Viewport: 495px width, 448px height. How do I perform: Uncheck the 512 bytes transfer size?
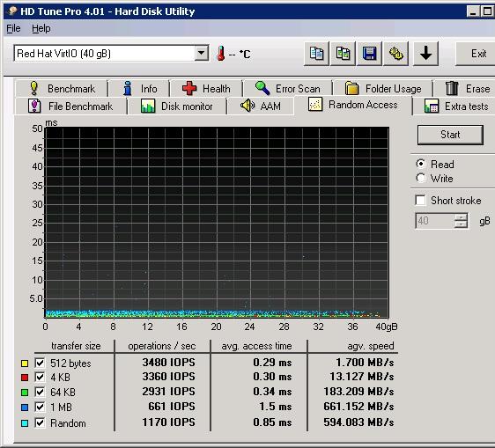(x=40, y=363)
